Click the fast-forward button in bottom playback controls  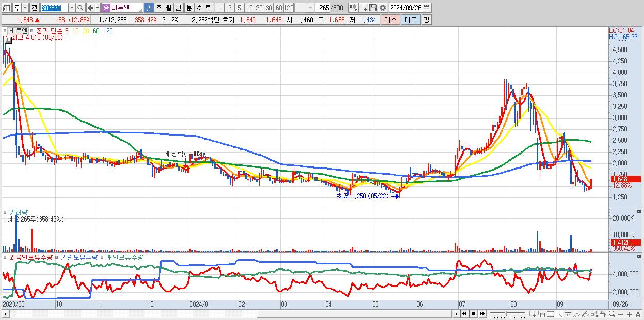[482, 314]
